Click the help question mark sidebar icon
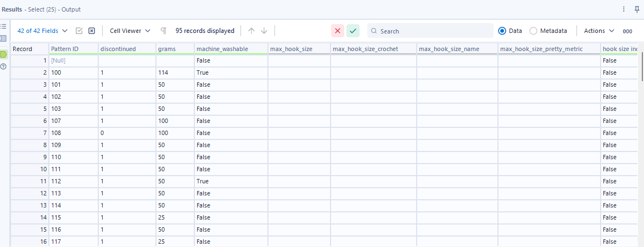The image size is (644, 247). 3,66
